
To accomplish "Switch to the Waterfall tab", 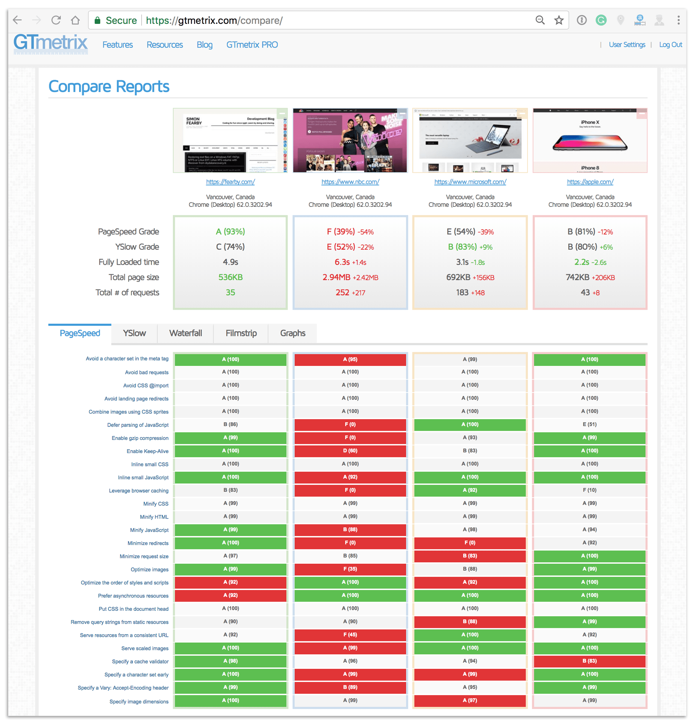I will 185,333.
